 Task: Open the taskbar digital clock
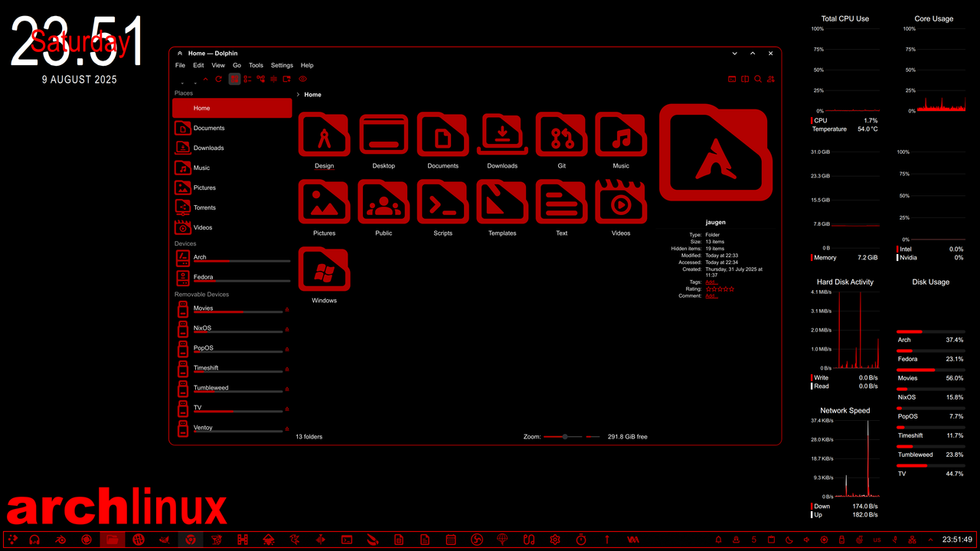(x=957, y=540)
